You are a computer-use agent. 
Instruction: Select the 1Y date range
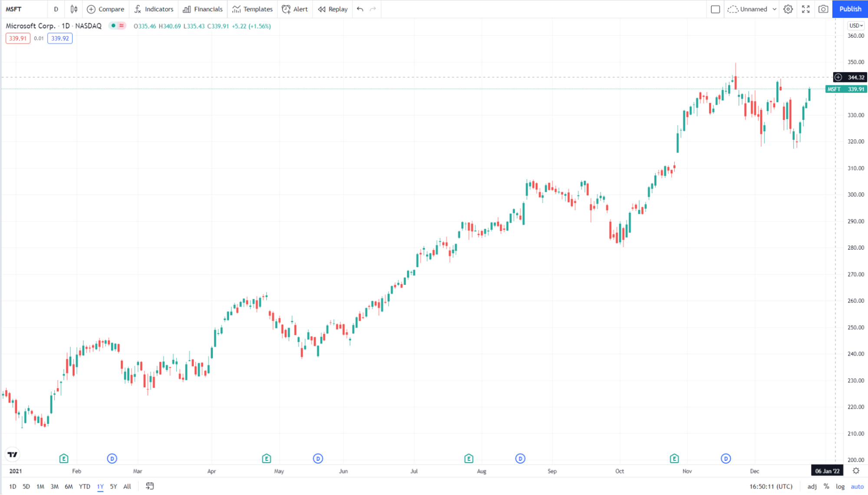100,487
